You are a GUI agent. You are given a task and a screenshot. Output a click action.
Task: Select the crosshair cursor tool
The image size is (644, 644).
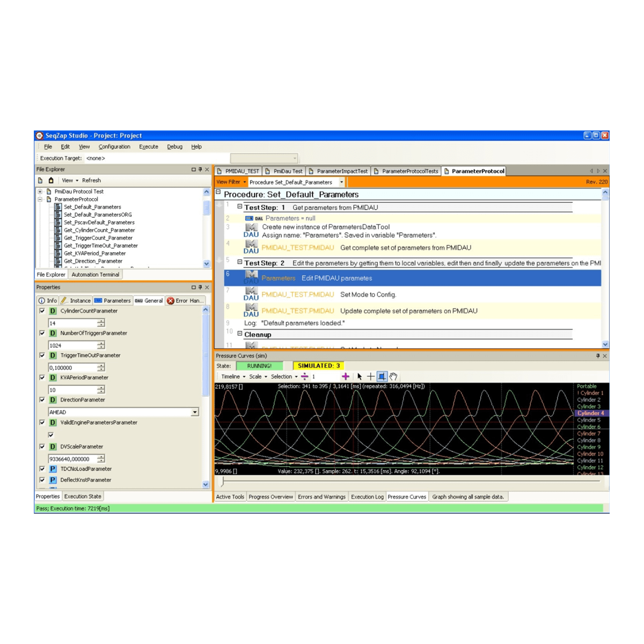coord(370,377)
